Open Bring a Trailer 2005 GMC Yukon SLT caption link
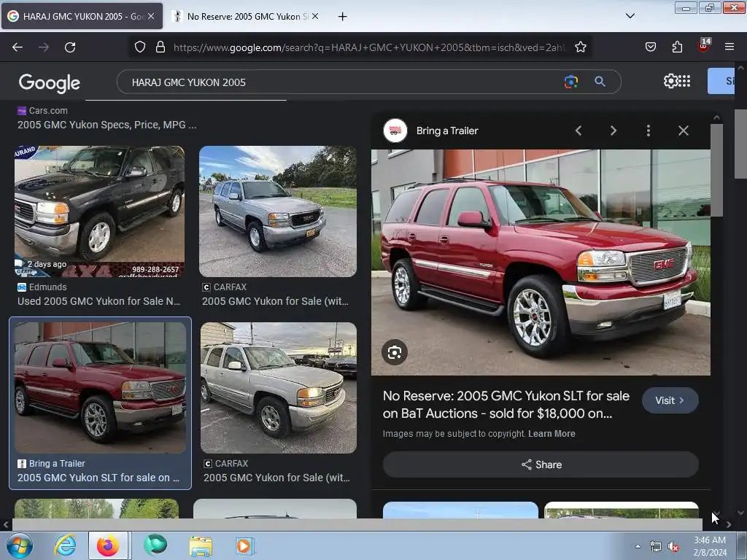Screen dimensions: 747x560 pyautogui.click(x=98, y=478)
